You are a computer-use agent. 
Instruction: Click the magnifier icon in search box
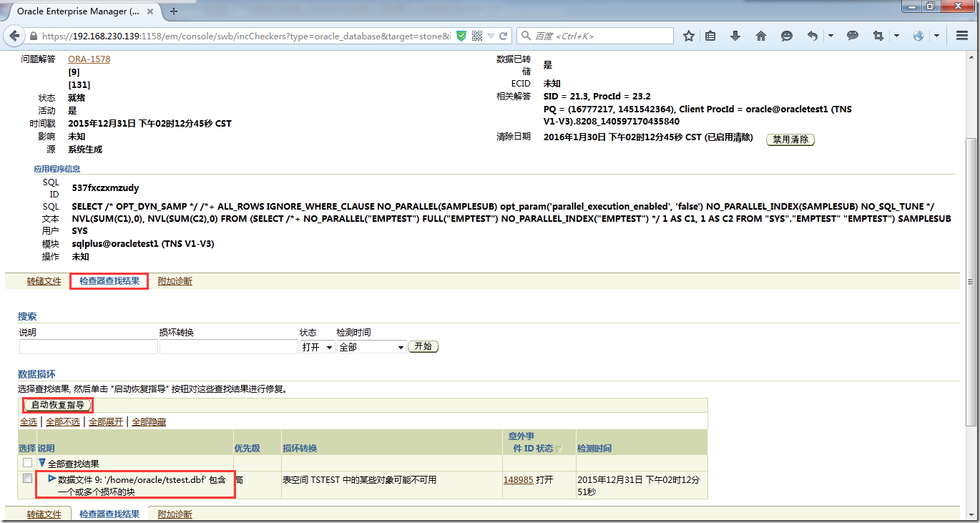click(x=526, y=36)
